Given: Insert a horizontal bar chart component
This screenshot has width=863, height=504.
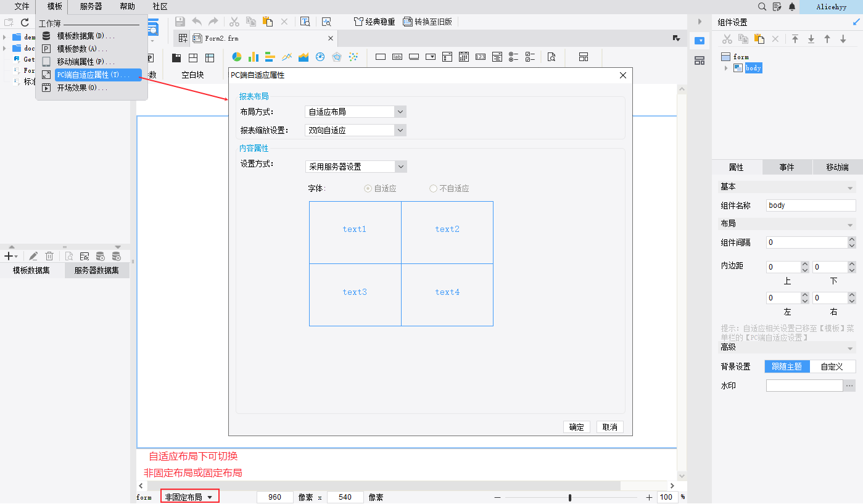Looking at the screenshot, I should click(270, 57).
